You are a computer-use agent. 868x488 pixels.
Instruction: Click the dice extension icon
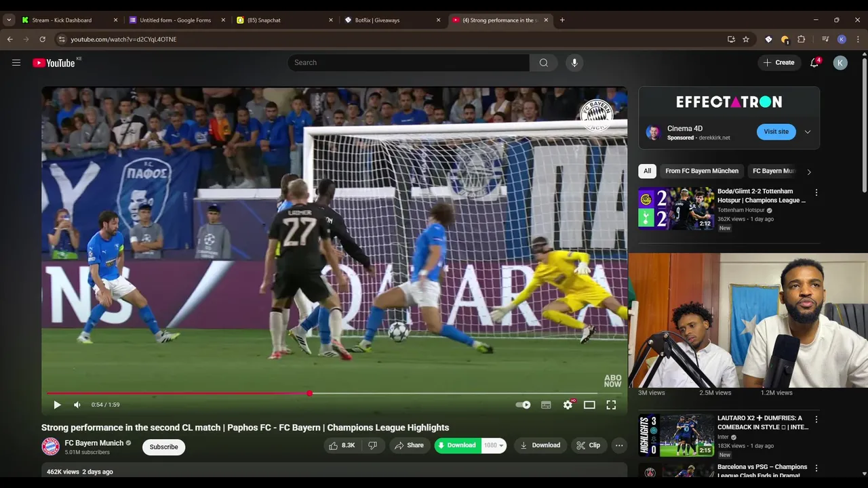point(768,39)
